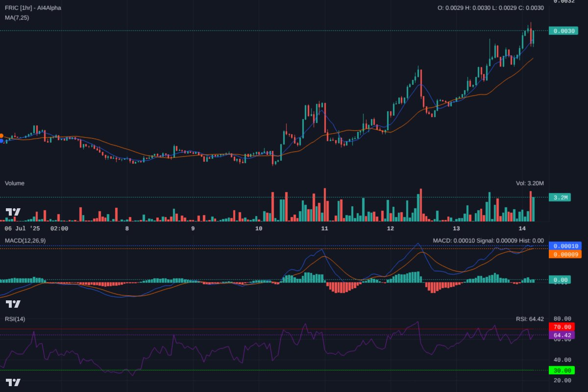
Task: Click day 12 on the time axis
Action: click(x=391, y=228)
